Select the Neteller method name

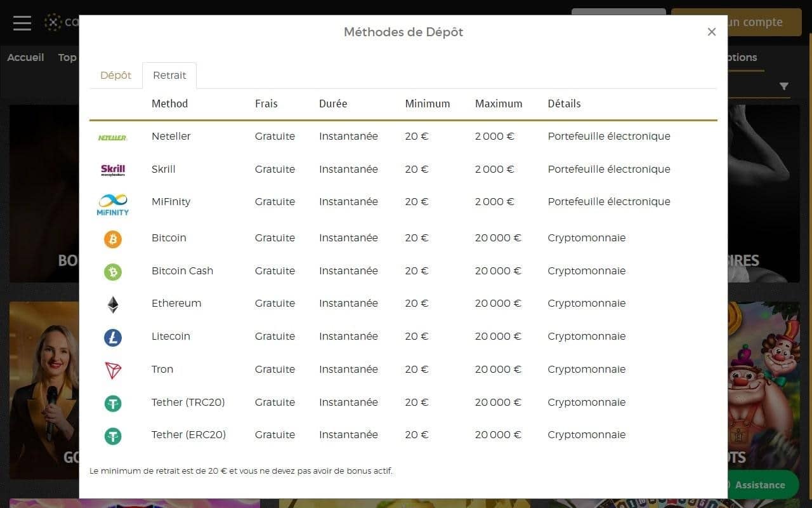(171, 136)
